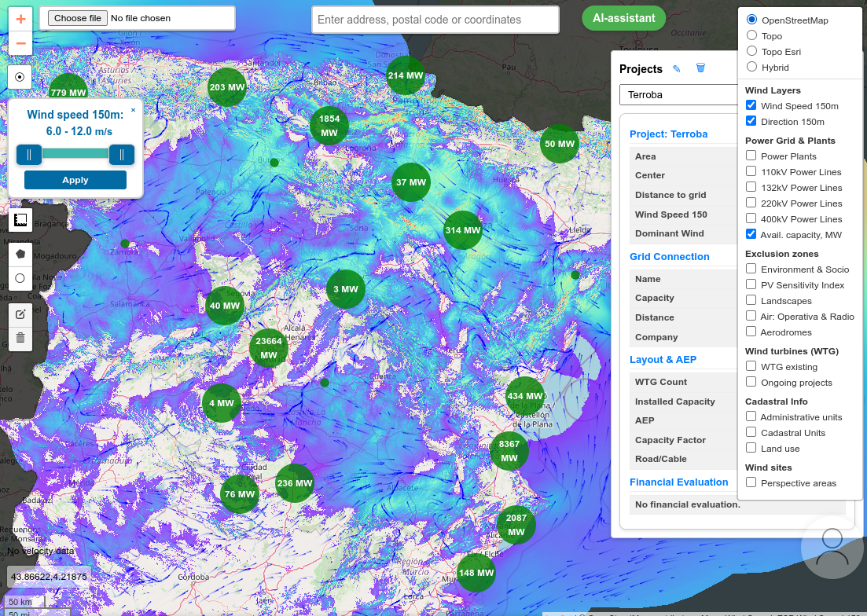Click the address search input field
867x616 pixels.
[x=435, y=20]
